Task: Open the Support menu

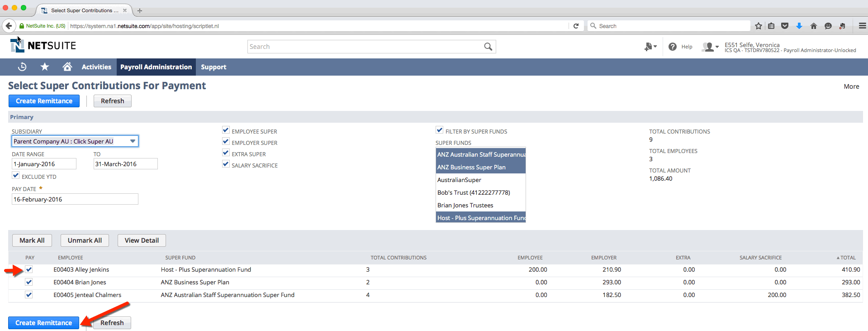Action: [x=213, y=67]
